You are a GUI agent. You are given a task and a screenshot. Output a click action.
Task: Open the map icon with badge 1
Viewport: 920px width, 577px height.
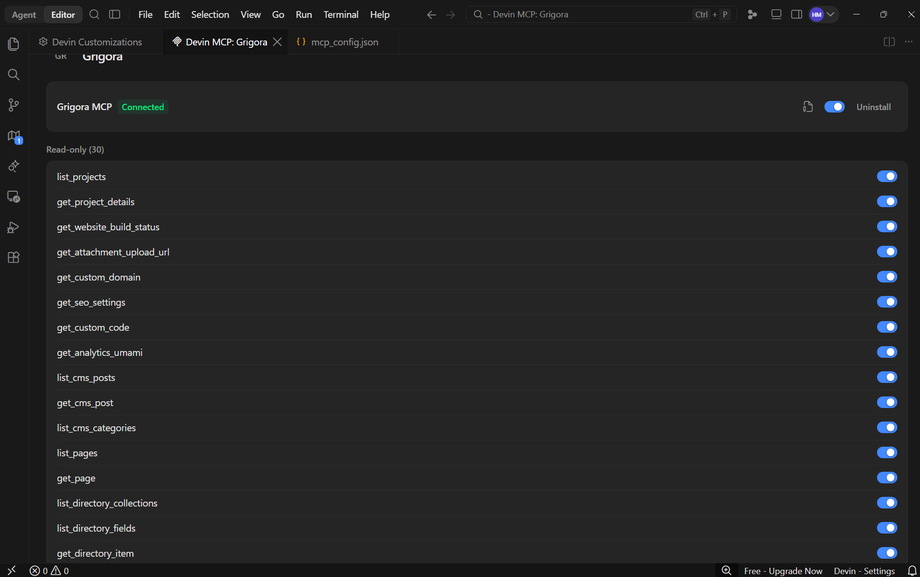(x=14, y=136)
